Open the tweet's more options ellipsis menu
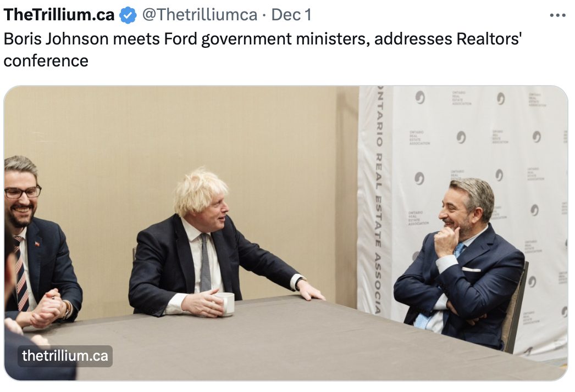The image size is (575, 392). pos(558,15)
